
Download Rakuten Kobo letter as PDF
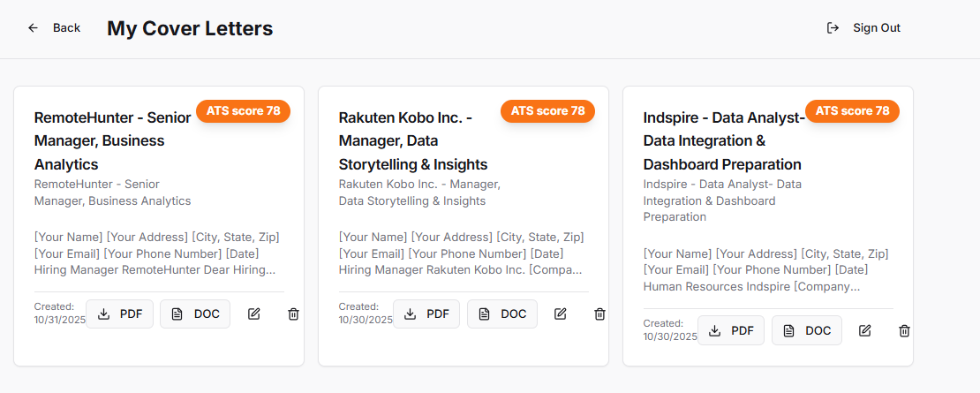[x=426, y=314]
